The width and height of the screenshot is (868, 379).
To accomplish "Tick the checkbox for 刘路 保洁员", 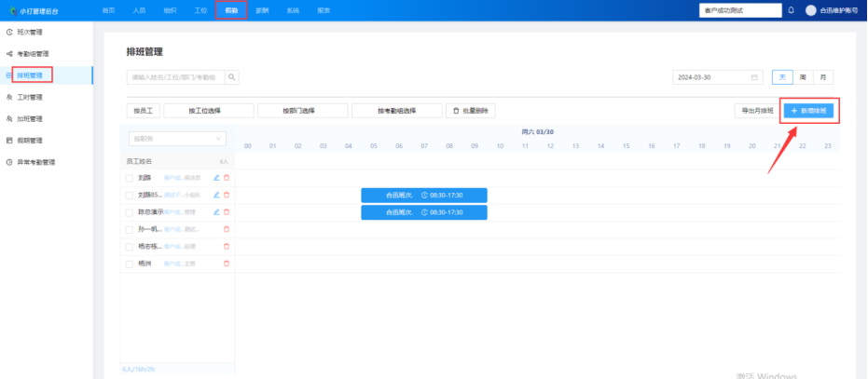I will pos(129,178).
